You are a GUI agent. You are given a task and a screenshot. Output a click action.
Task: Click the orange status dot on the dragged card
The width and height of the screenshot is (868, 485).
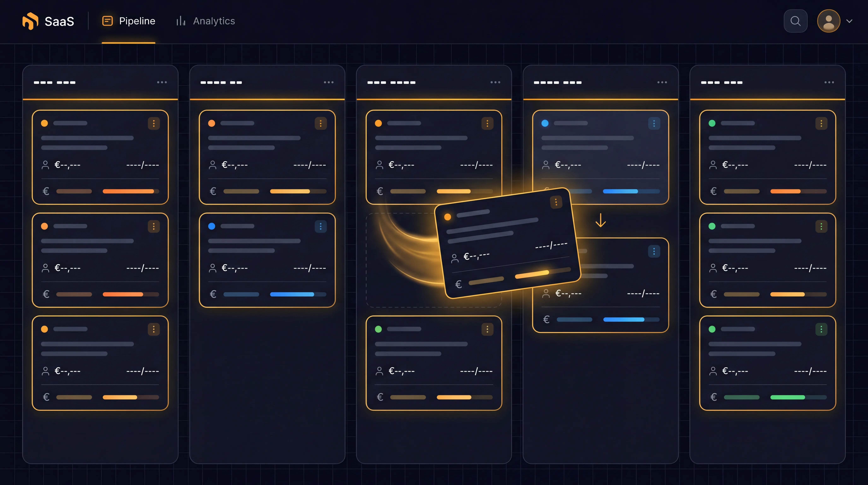pyautogui.click(x=448, y=217)
